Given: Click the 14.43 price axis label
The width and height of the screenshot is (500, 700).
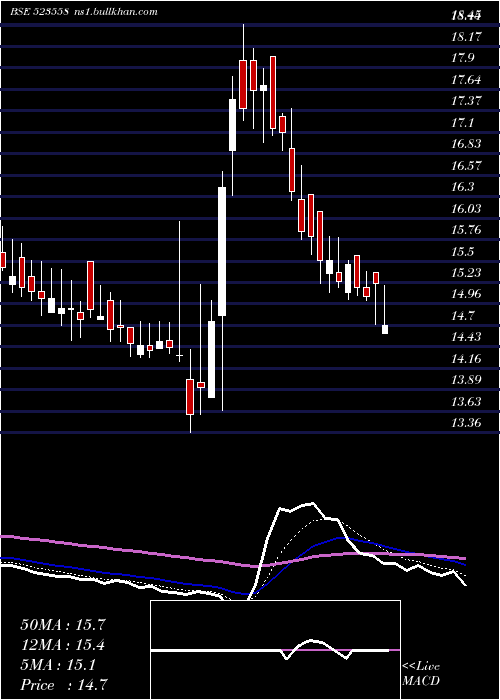Looking at the screenshot, I should point(466,337).
